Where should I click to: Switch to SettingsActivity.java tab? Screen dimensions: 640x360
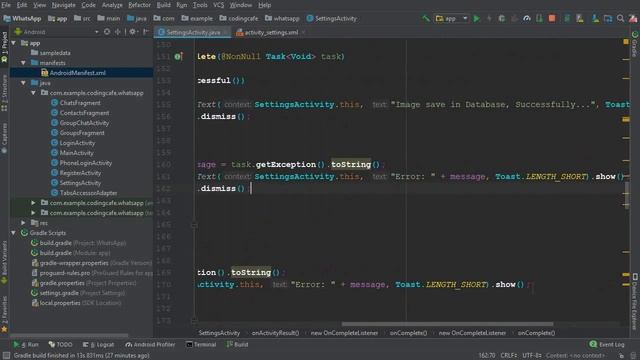tap(193, 32)
